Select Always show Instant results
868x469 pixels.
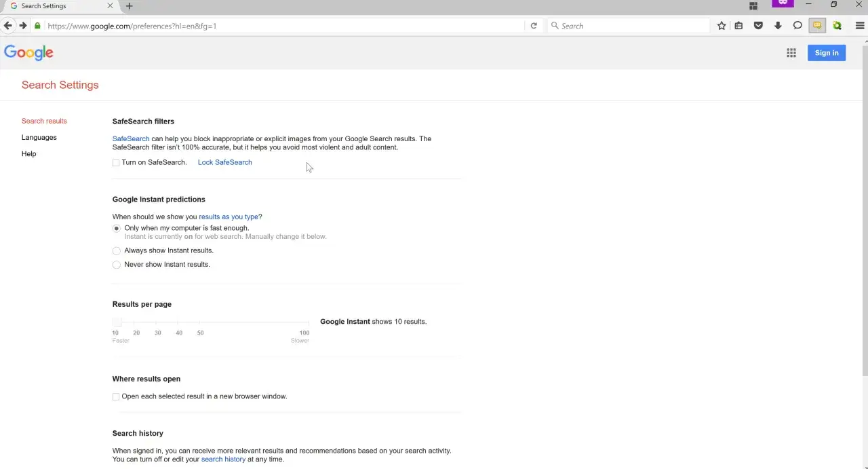[117, 251]
